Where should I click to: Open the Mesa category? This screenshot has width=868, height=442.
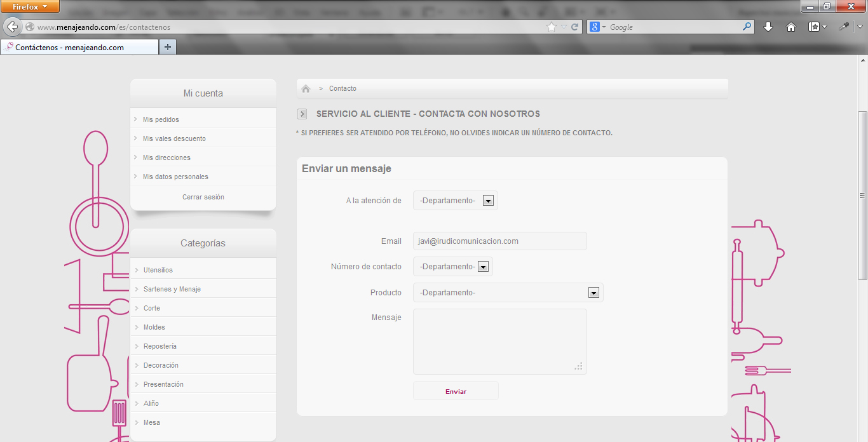152,422
